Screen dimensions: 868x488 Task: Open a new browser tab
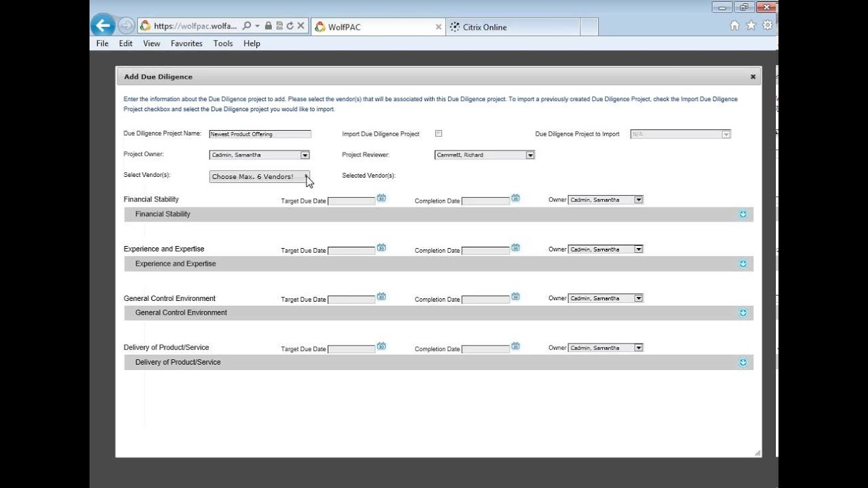[589, 27]
